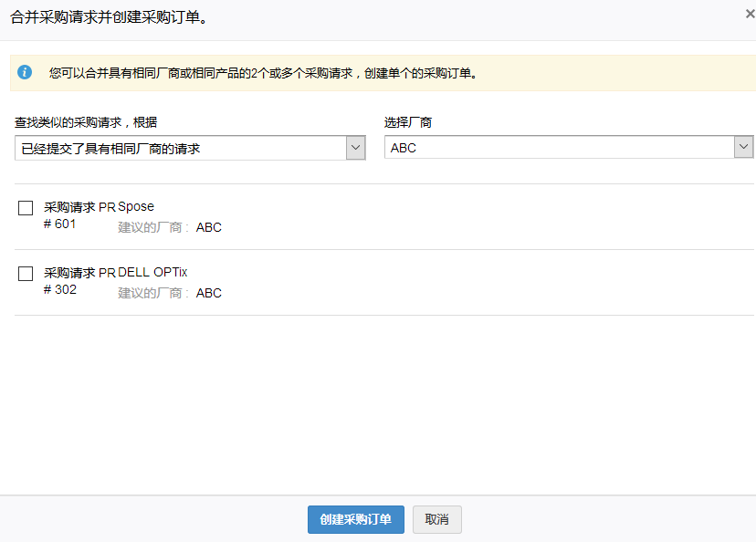This screenshot has height=542, width=756.
Task: Click 建议的厂商 ABC under Spose
Action: pyautogui.click(x=170, y=227)
